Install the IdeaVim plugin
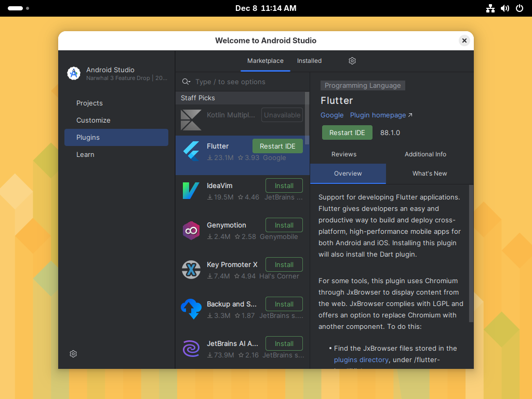The width and height of the screenshot is (532, 399). 284,185
